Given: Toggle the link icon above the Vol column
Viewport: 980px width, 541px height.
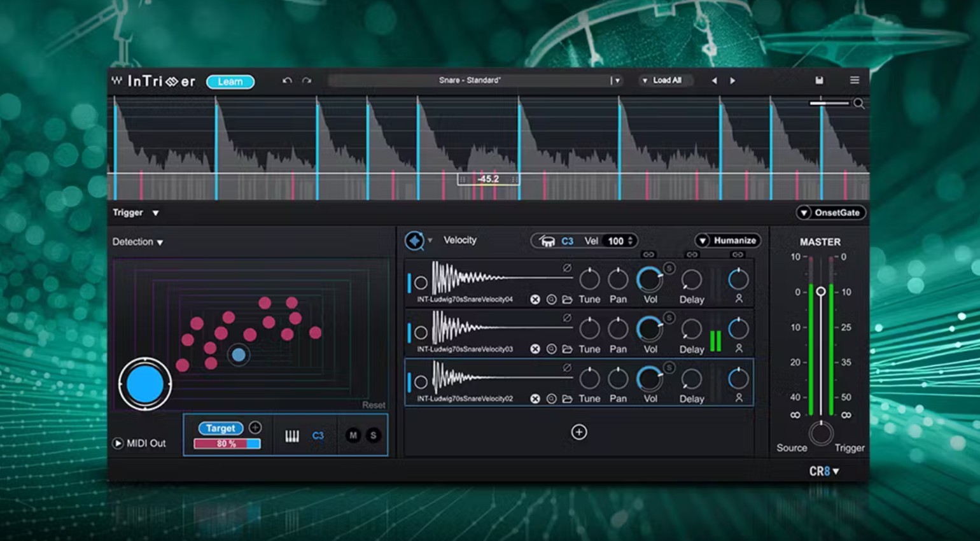Looking at the screenshot, I should point(648,255).
